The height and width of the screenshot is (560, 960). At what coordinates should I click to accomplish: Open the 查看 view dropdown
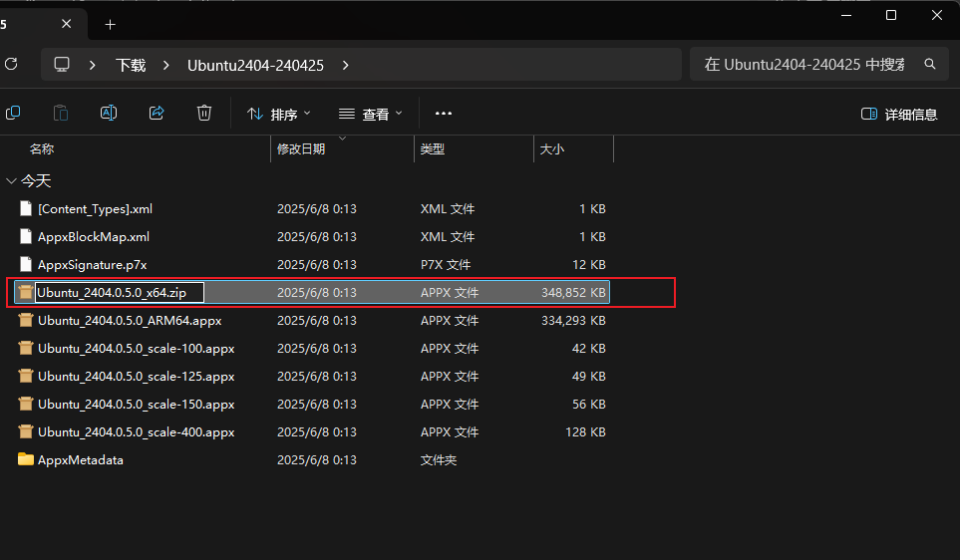(371, 114)
